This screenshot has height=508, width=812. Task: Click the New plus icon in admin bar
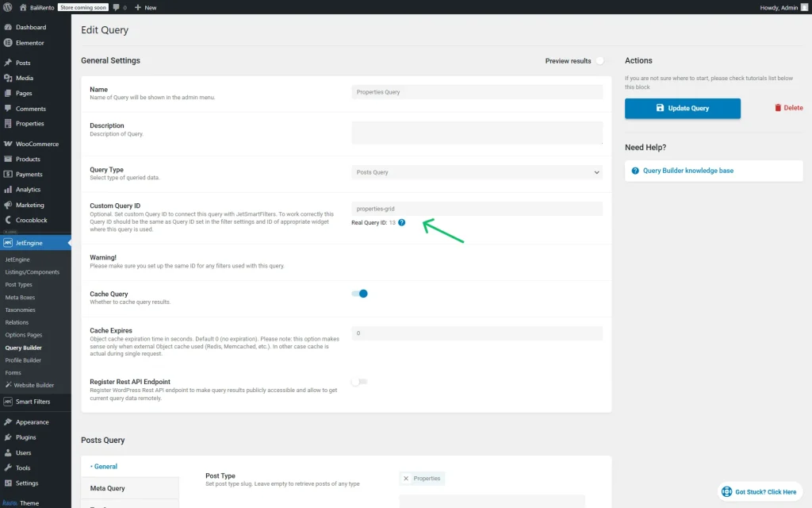pyautogui.click(x=138, y=7)
